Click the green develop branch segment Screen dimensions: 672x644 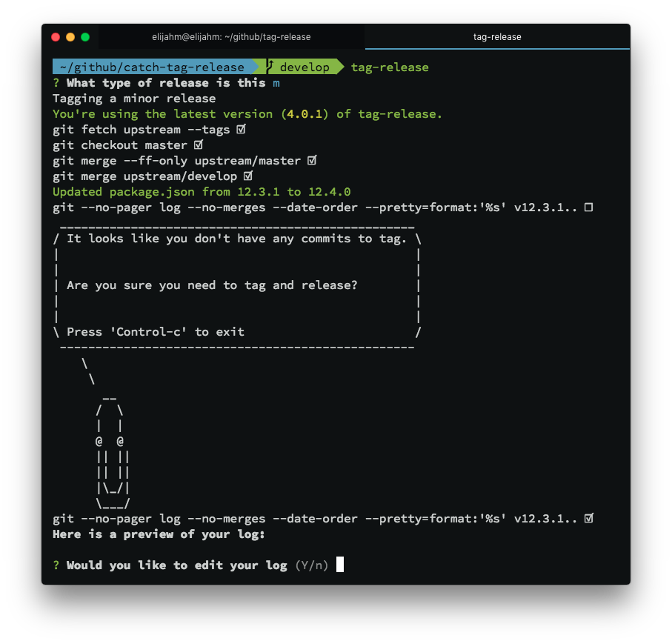pos(304,67)
